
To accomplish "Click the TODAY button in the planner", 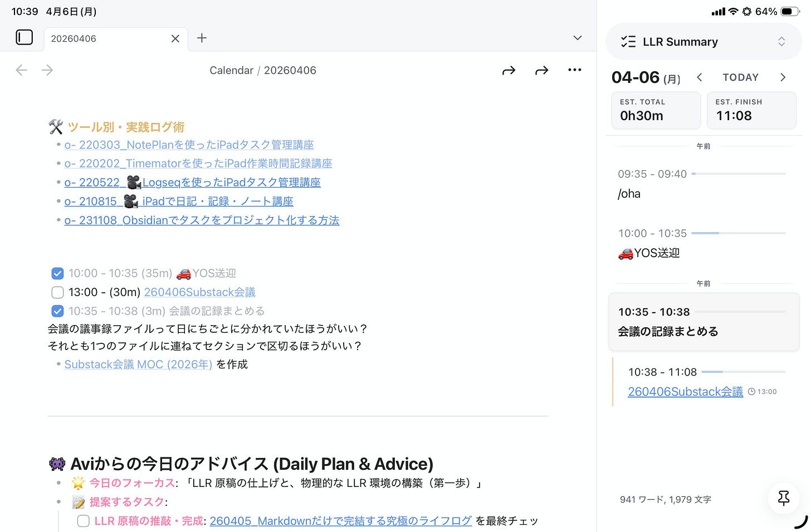I will click(x=740, y=77).
